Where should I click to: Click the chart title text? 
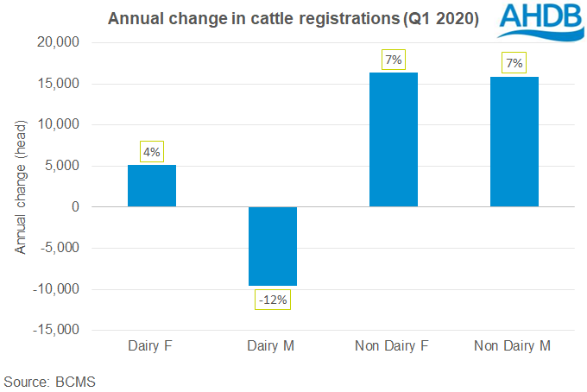[x=293, y=19]
